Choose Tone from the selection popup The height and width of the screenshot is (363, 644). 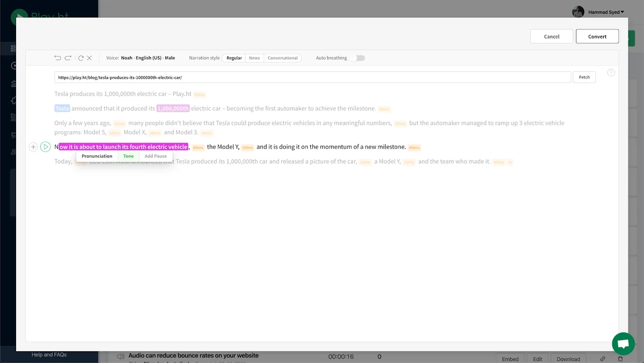click(129, 156)
